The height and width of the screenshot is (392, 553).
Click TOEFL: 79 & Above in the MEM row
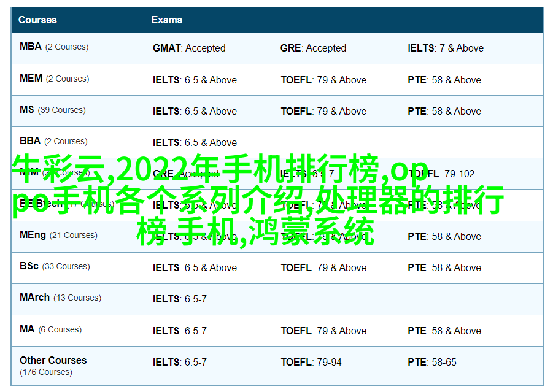[x=323, y=80]
